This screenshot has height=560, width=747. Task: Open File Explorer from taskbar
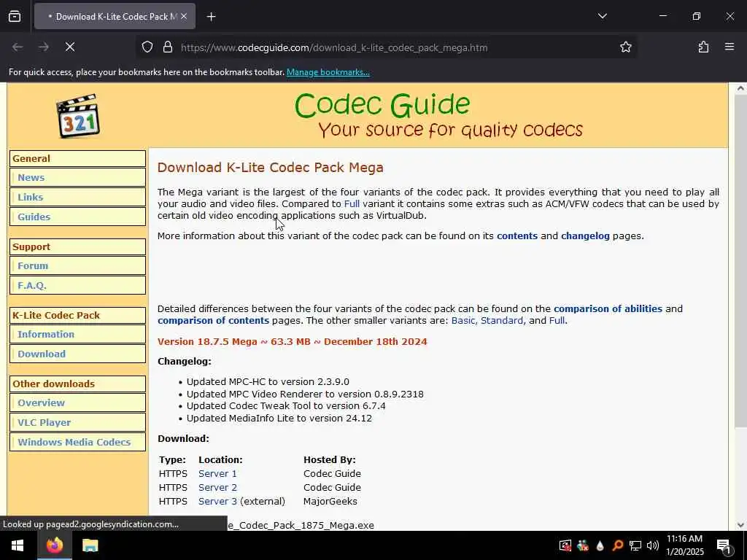coord(90,545)
